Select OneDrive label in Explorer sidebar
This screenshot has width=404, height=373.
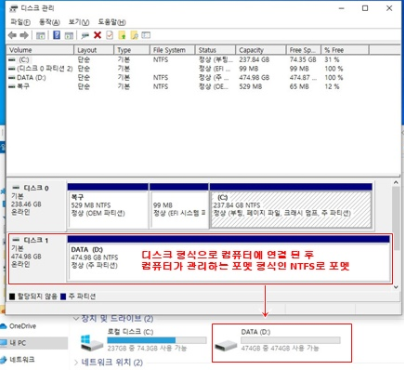coord(22,326)
